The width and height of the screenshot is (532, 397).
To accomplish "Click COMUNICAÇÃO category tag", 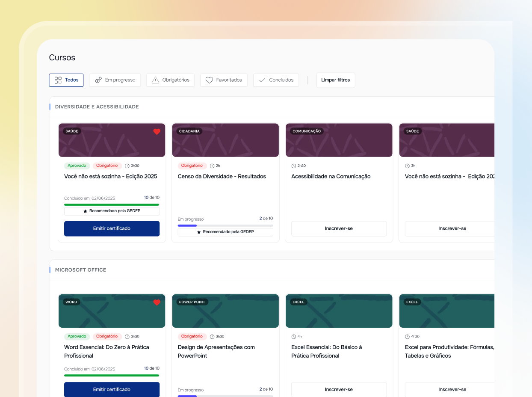I will pyautogui.click(x=307, y=131).
